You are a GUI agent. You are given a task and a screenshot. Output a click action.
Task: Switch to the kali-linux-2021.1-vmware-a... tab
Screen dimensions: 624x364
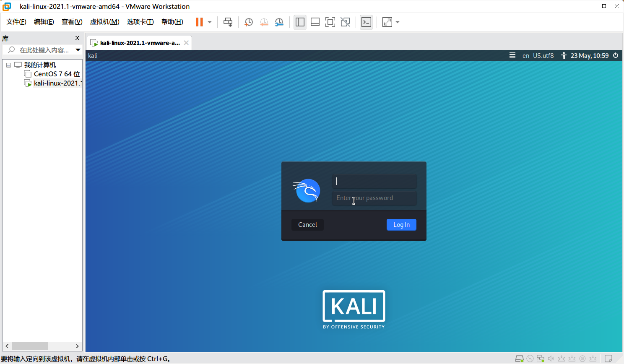(140, 43)
